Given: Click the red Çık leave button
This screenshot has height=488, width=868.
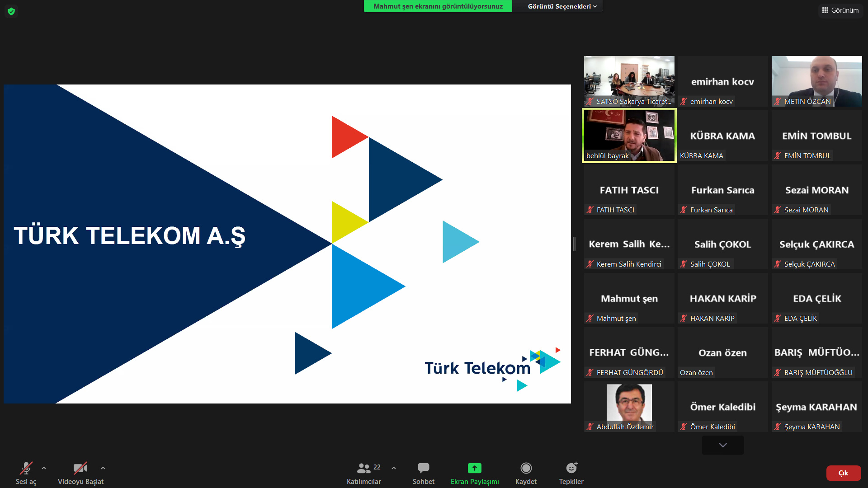Looking at the screenshot, I should (x=843, y=473).
